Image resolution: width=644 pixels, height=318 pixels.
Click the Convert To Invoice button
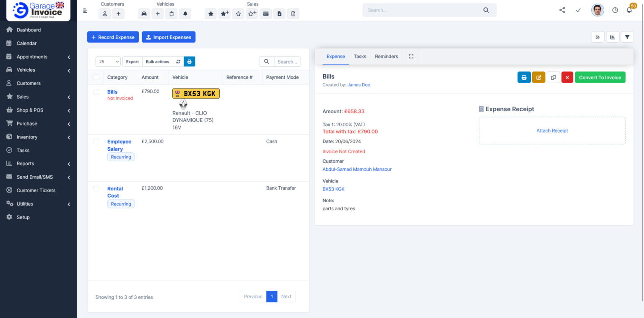pos(600,78)
